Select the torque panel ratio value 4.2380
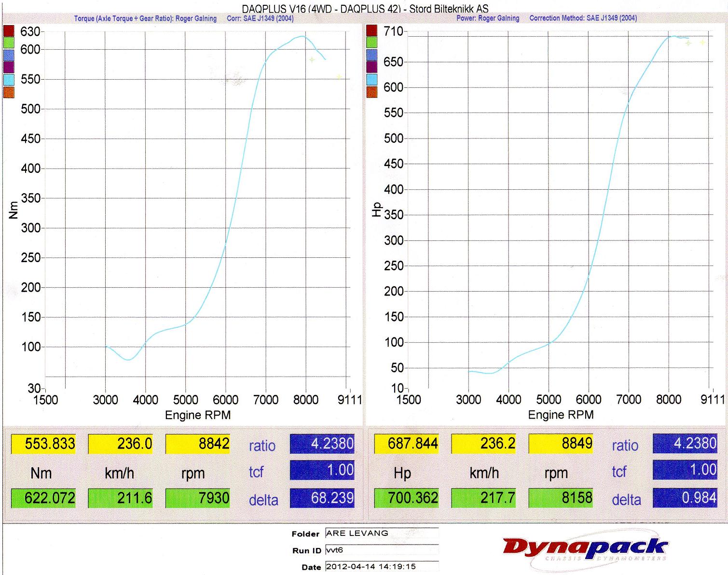The height and width of the screenshot is (575, 728). (322, 443)
